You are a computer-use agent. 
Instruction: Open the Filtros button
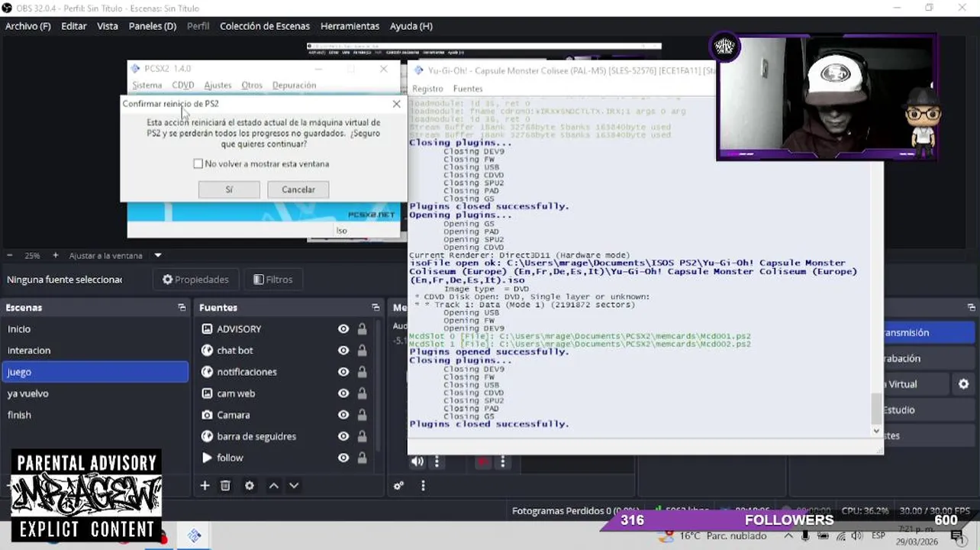click(272, 280)
